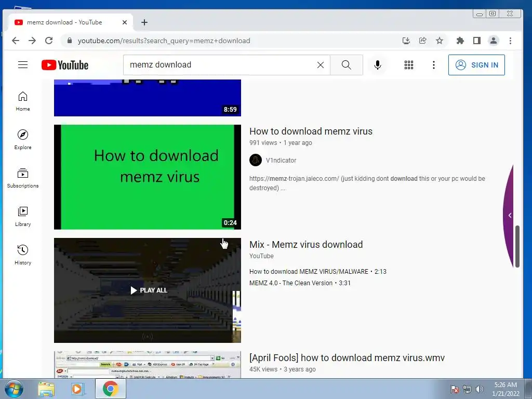
Task: Click the YouTube logo
Action: coord(65,65)
